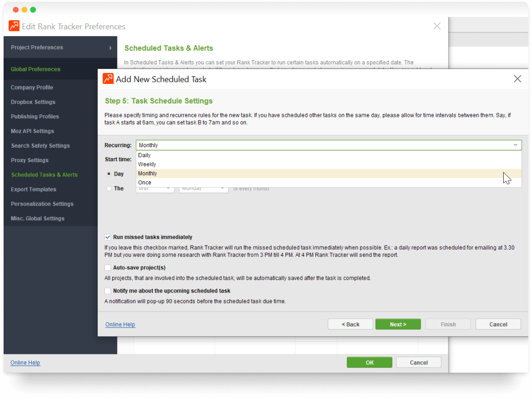
Task: Close the Add New Scheduled Task dialog
Action: 517,79
